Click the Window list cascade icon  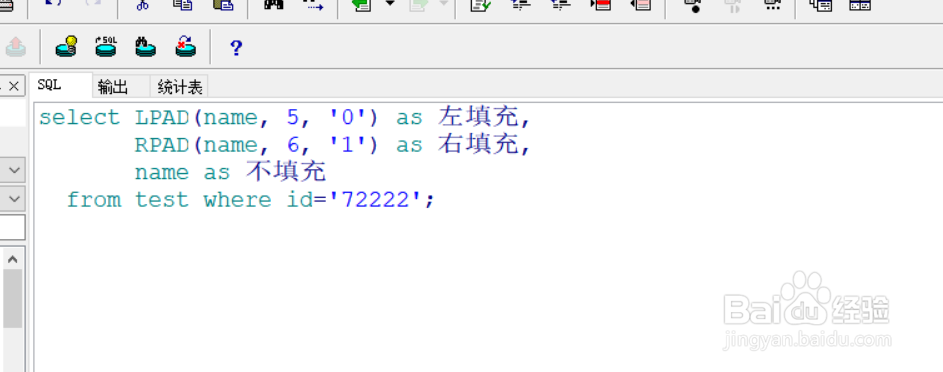pos(820,4)
